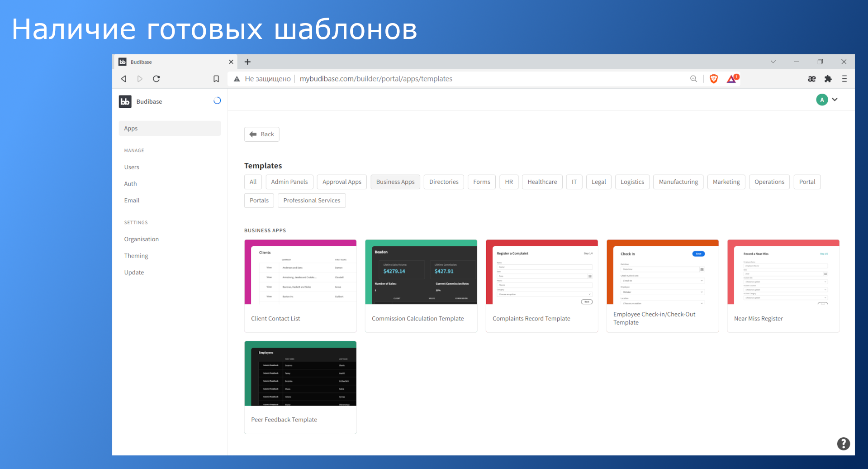Filter templates by Portals
868x469 pixels.
259,201
